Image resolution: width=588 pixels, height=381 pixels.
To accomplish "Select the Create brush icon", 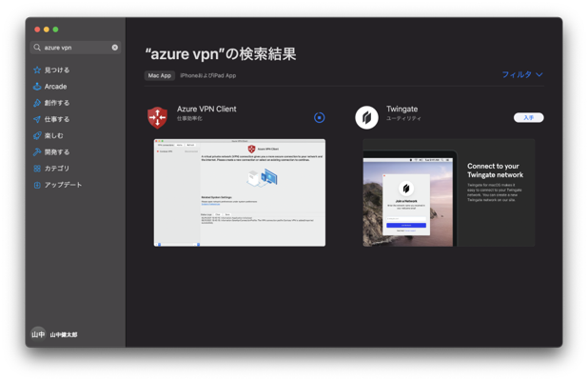I will click(x=37, y=103).
